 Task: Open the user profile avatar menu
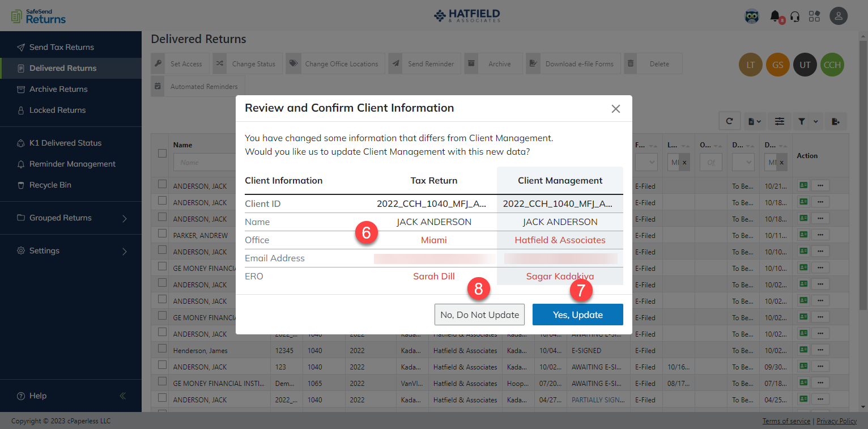[x=839, y=16]
